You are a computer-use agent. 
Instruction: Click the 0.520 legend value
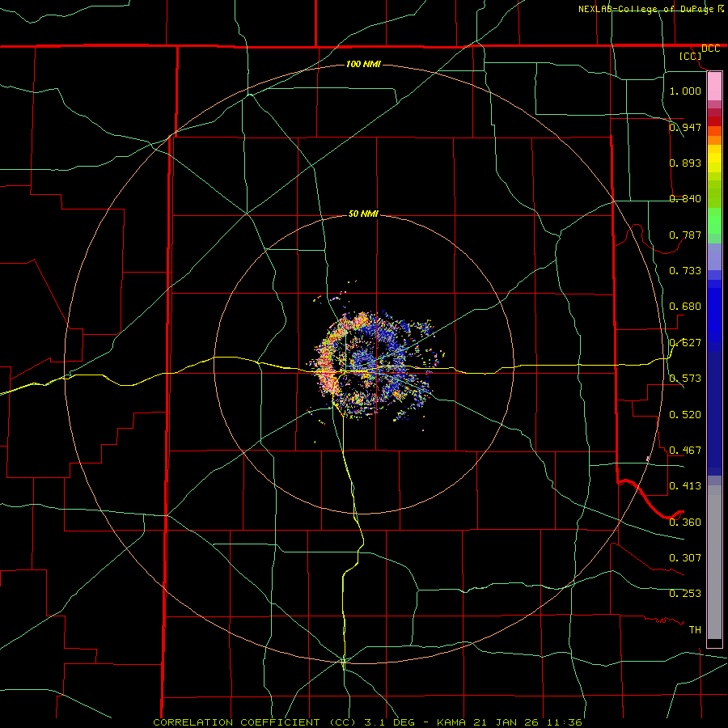[685, 415]
